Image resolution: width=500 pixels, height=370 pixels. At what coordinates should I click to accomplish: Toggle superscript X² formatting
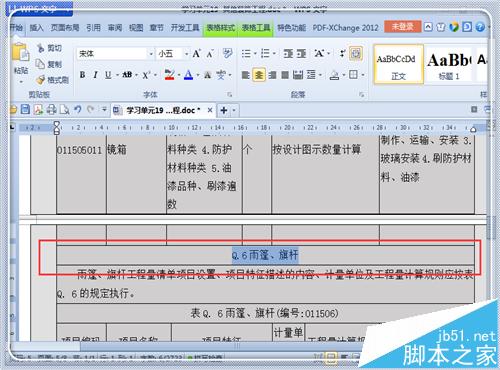[x=146, y=75]
